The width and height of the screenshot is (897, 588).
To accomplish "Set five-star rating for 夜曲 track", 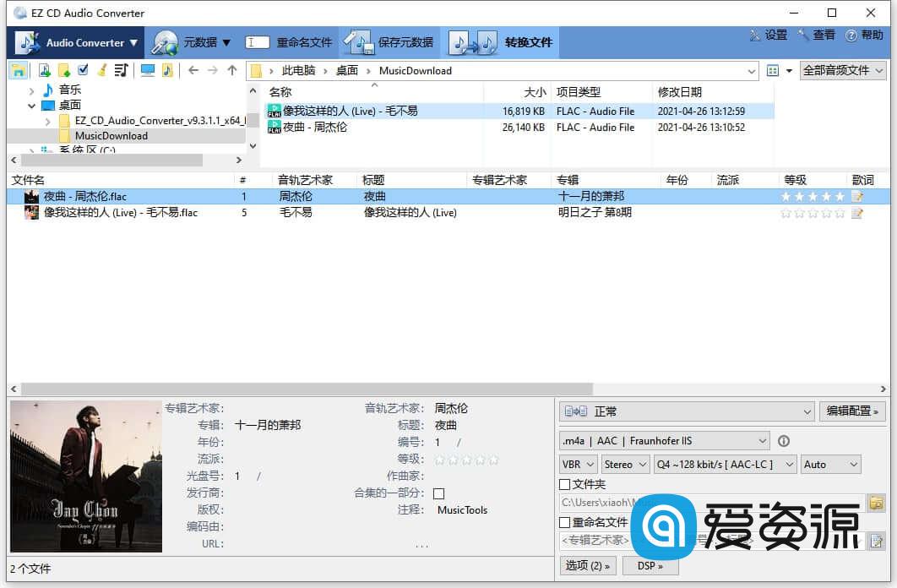I will (839, 196).
